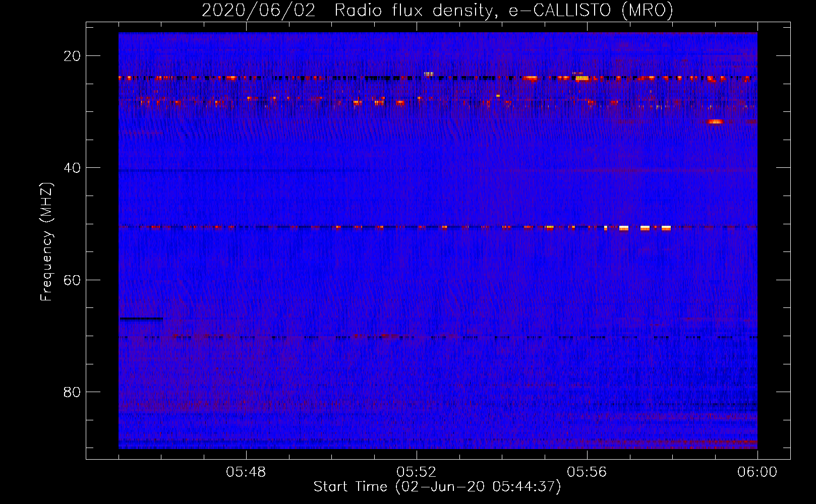816x504 pixels.
Task: Click the red-yellow burst near 32 MHz before 06:00
Action: [x=715, y=121]
